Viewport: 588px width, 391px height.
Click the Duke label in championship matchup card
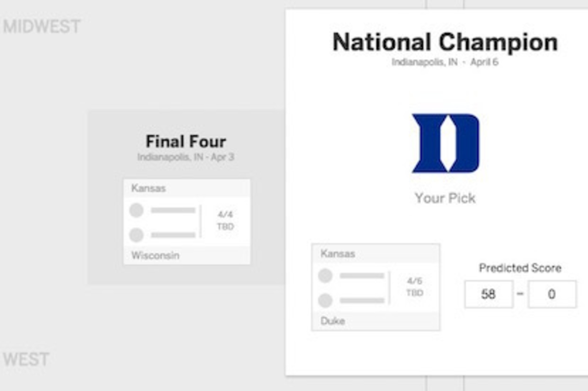[333, 321]
